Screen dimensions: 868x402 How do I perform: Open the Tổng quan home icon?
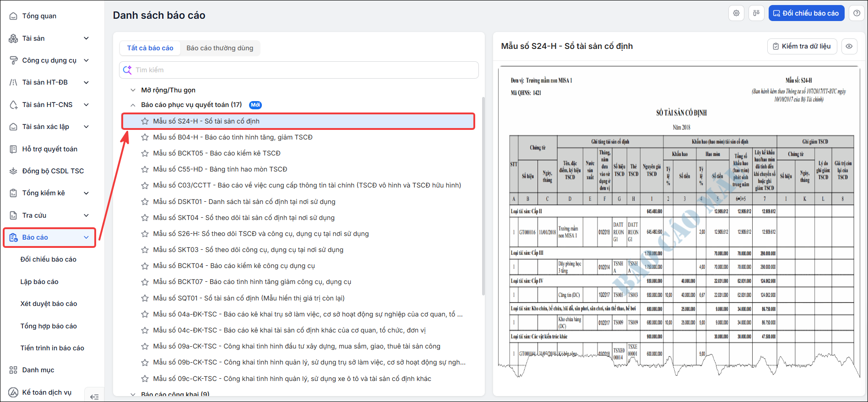tap(13, 16)
